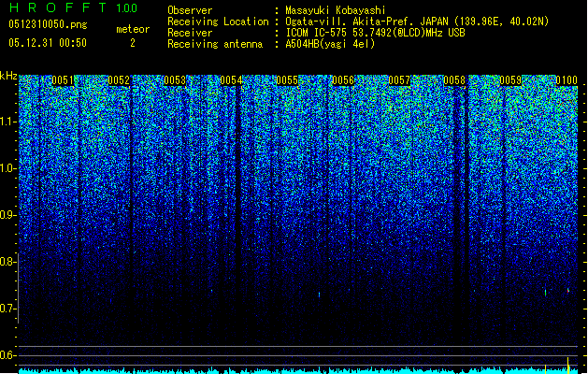This screenshot has height=374, width=588.
Task: Click the 0057 time marker
Action: 399,80
